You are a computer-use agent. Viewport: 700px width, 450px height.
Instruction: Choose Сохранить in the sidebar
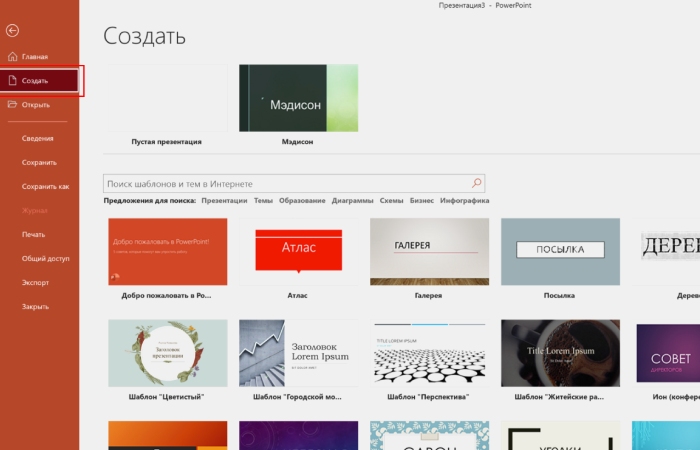point(39,162)
